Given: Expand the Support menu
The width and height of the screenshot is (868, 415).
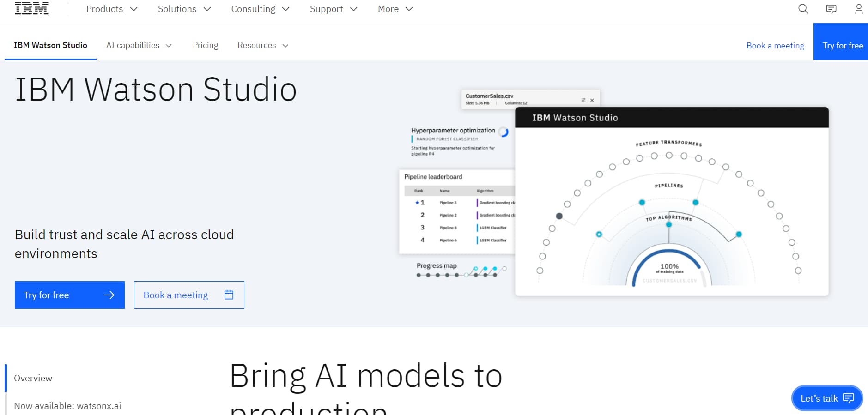Looking at the screenshot, I should [333, 9].
